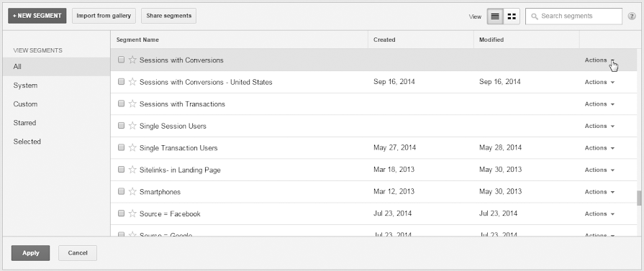Sort by Created column header

384,40
